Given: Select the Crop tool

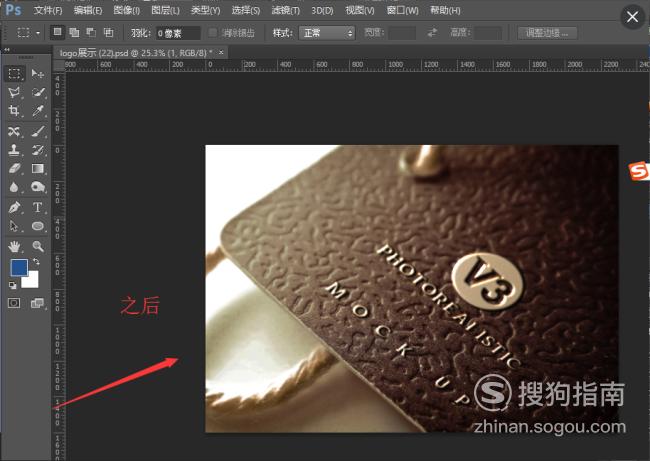Looking at the screenshot, I should pyautogui.click(x=14, y=110).
